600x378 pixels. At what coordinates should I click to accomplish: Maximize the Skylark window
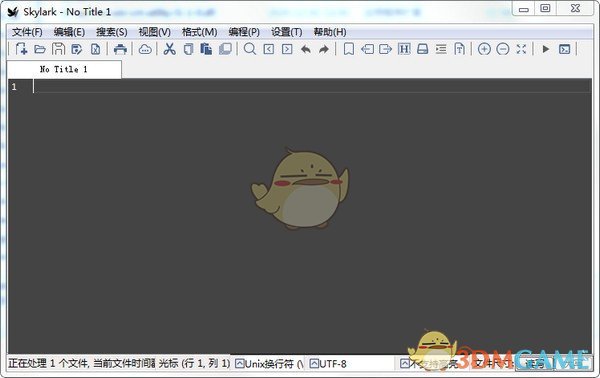[x=545, y=8]
